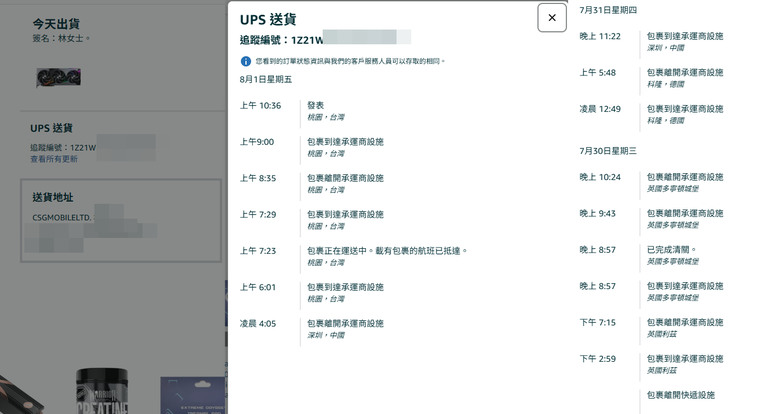Click the 您看到的訂單狀態資訊 notice text
Image resolution: width=780 pixels, height=414 pixels.
tap(350, 61)
